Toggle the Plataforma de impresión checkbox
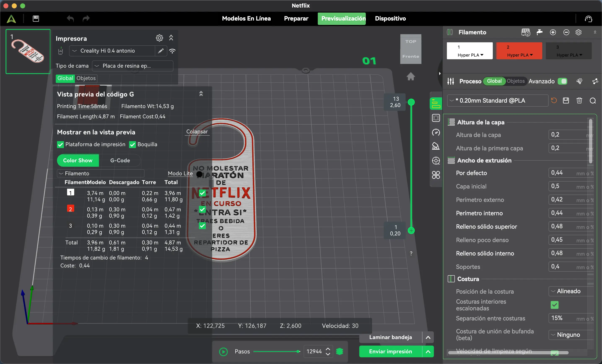Image resolution: width=602 pixels, height=364 pixels. tap(60, 145)
